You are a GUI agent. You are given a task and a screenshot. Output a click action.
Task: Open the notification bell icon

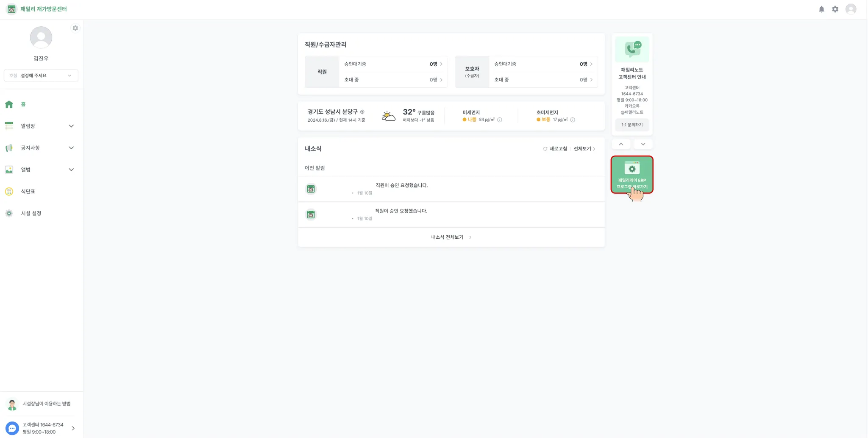pyautogui.click(x=821, y=9)
